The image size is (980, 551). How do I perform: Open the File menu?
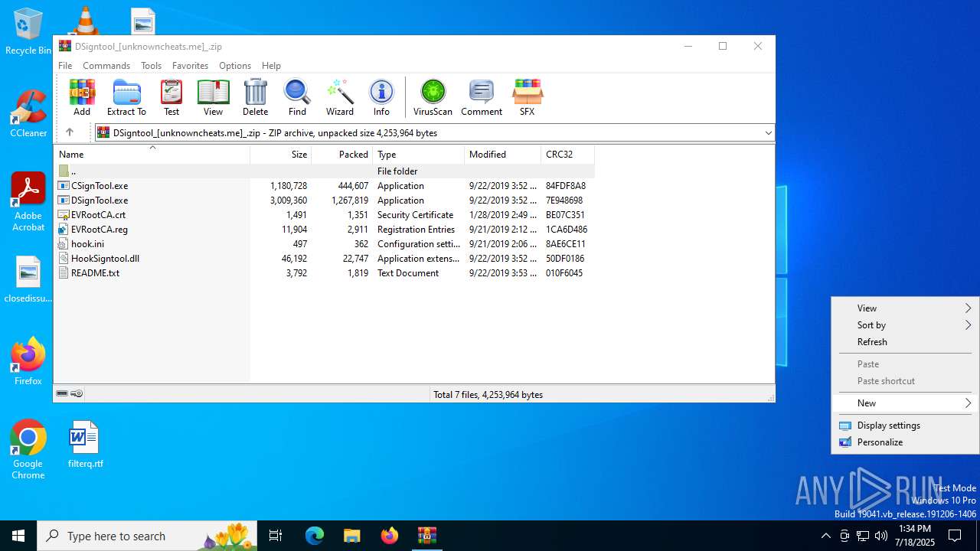65,66
